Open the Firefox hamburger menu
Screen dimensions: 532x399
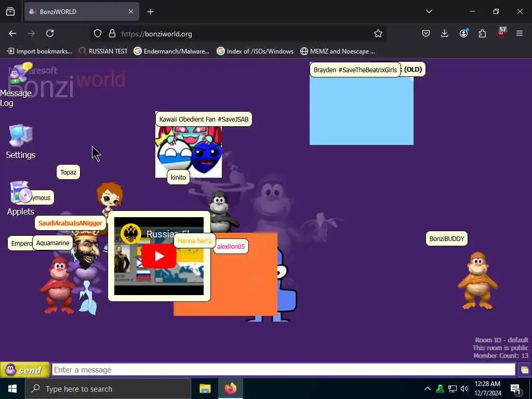pyautogui.click(x=520, y=33)
